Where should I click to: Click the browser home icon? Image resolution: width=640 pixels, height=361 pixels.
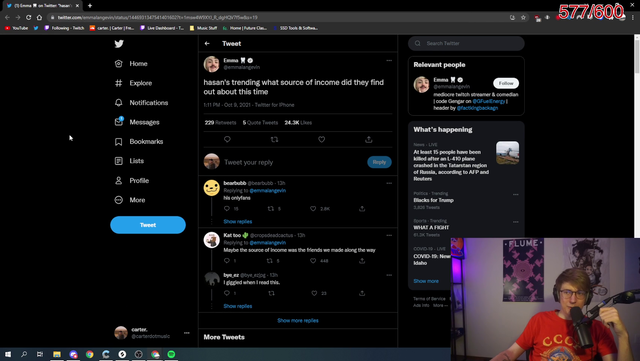(x=39, y=18)
